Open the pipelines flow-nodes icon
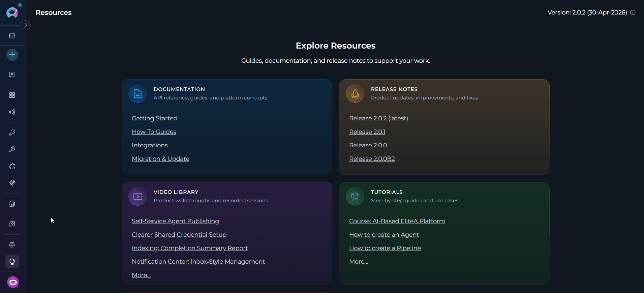 point(12,112)
